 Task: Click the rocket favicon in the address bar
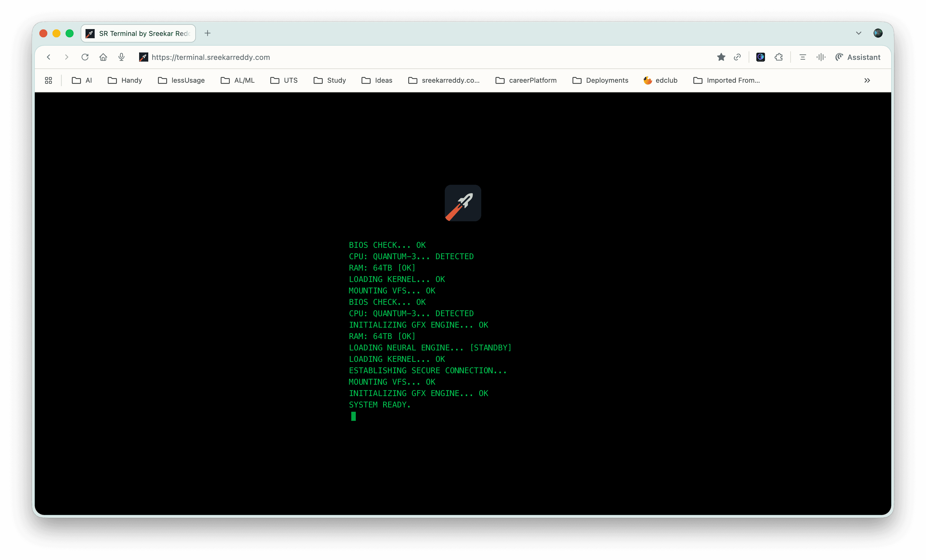143,57
